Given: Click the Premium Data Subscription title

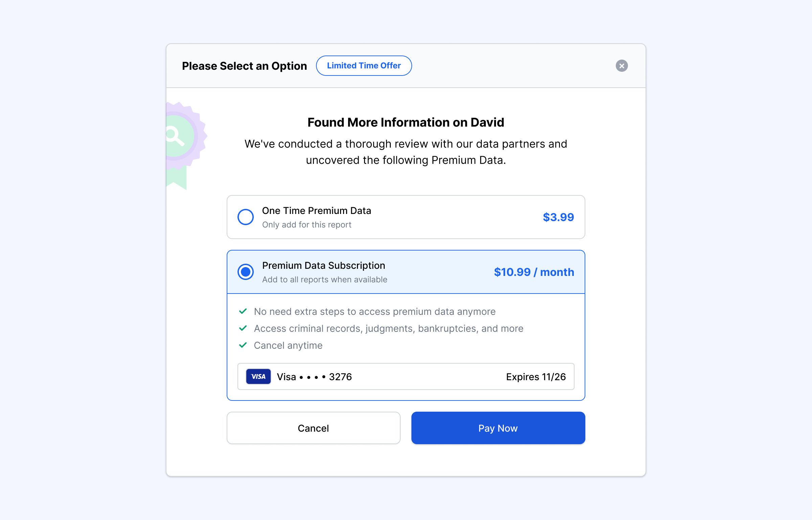Looking at the screenshot, I should click(323, 265).
